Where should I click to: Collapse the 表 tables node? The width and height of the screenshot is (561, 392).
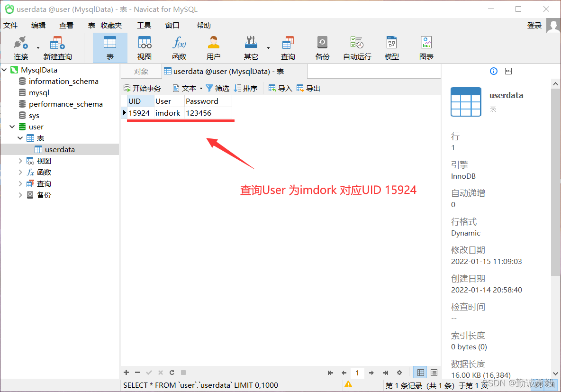click(20, 138)
